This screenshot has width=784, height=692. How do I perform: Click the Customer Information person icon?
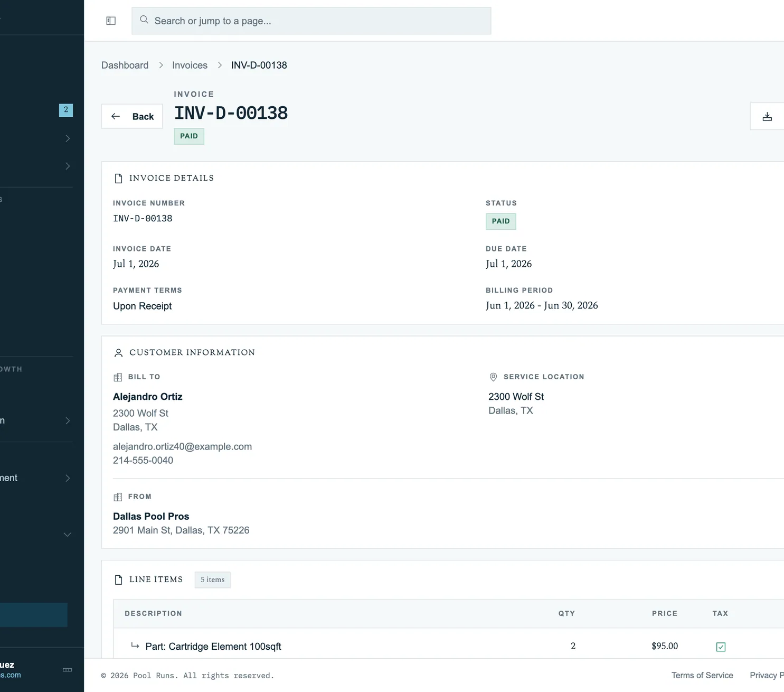click(x=118, y=353)
